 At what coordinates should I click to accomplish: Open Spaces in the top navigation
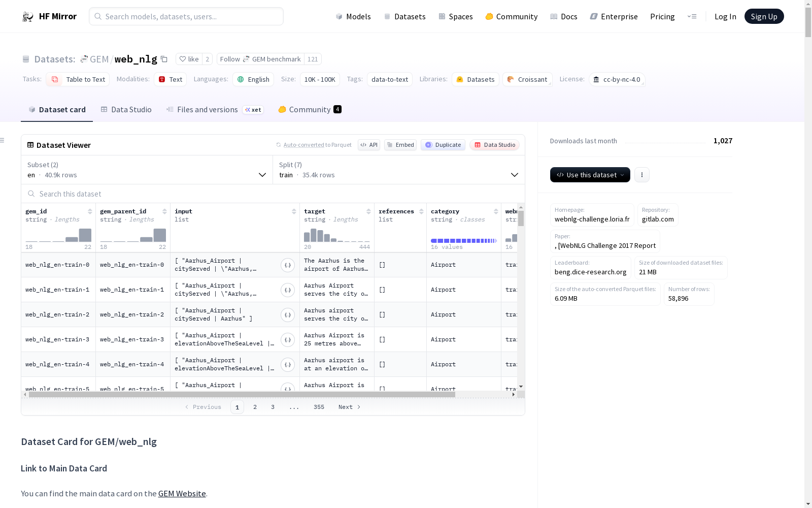456,17
